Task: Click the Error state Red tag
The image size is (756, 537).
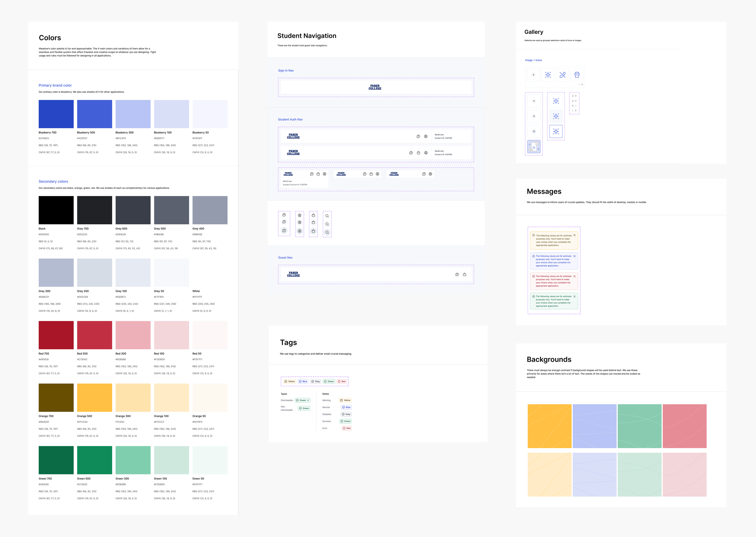Action: click(347, 428)
